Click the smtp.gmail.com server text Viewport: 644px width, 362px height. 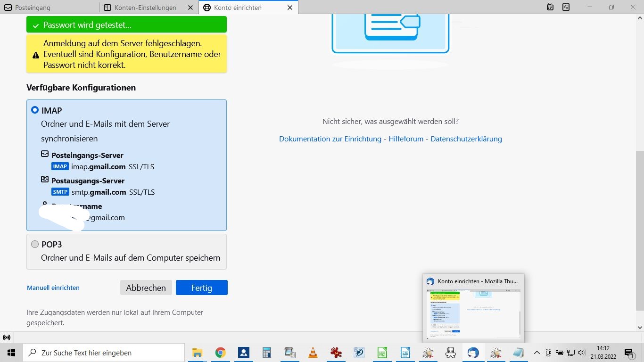99,192
